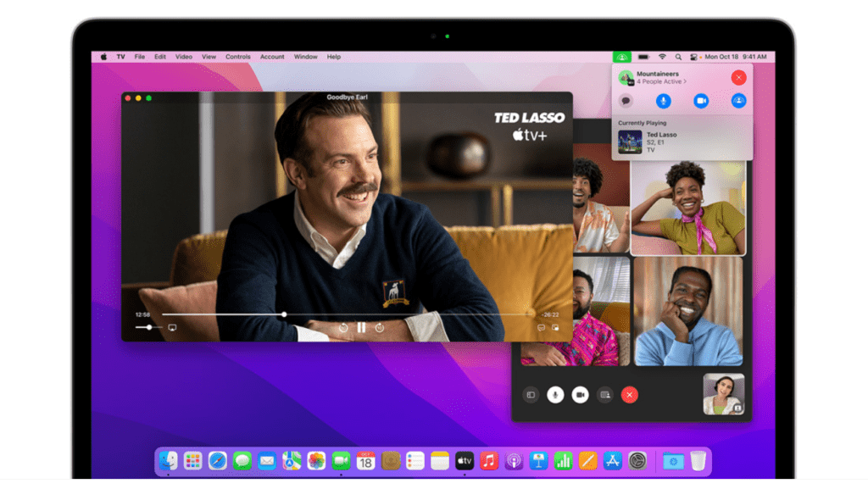Adjust the volume slider in the TV player
The width and height of the screenshot is (868, 500).
(149, 328)
